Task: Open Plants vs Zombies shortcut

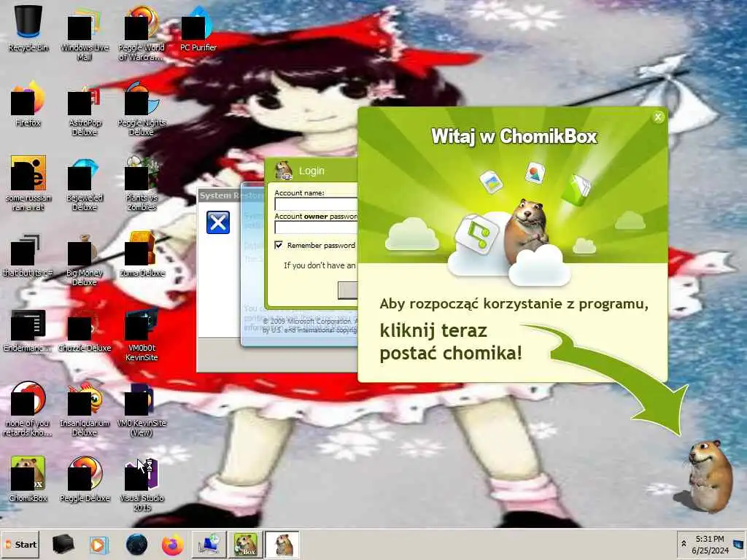Action: (142, 184)
